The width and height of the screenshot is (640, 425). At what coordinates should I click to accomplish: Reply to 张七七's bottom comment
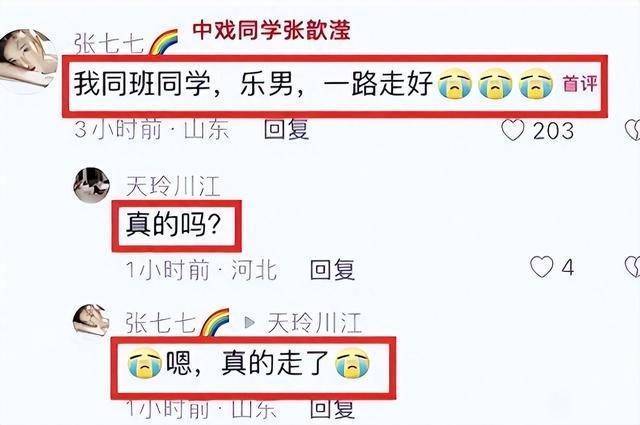332,408
